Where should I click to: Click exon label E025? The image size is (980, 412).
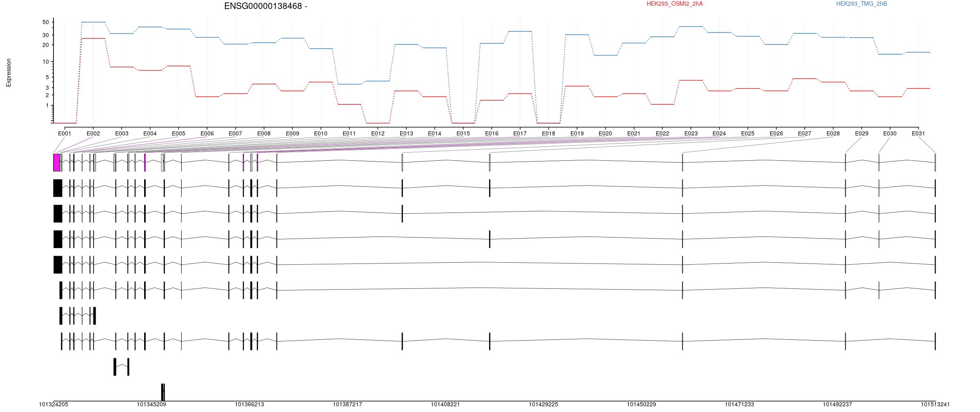pyautogui.click(x=748, y=133)
